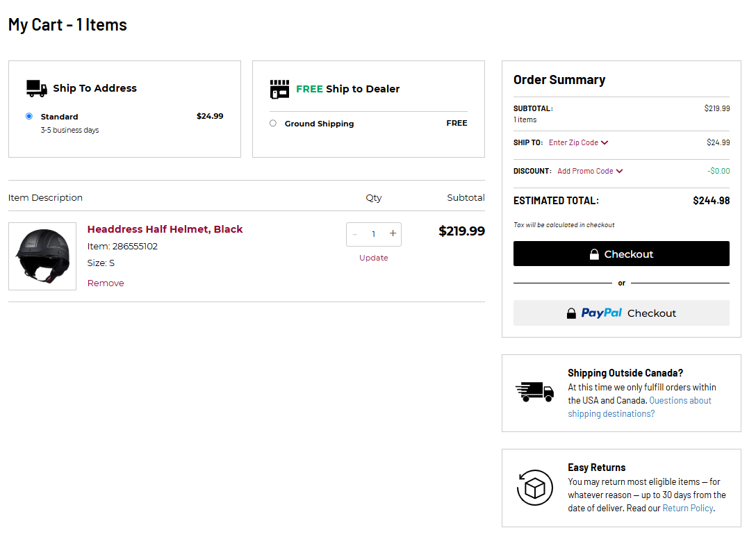
Task: Open Questions about shipping destinations link
Action: (639, 407)
